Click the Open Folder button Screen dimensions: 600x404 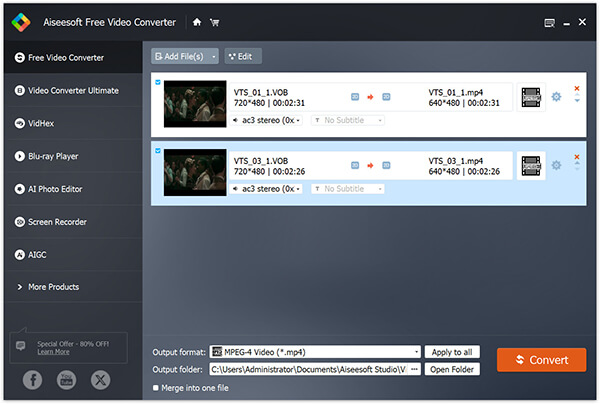452,369
